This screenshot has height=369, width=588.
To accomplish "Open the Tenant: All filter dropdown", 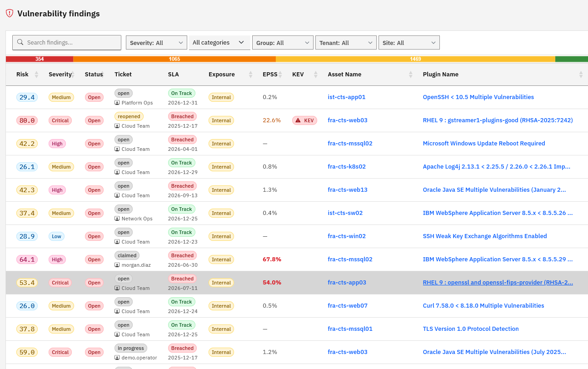I will click(346, 43).
